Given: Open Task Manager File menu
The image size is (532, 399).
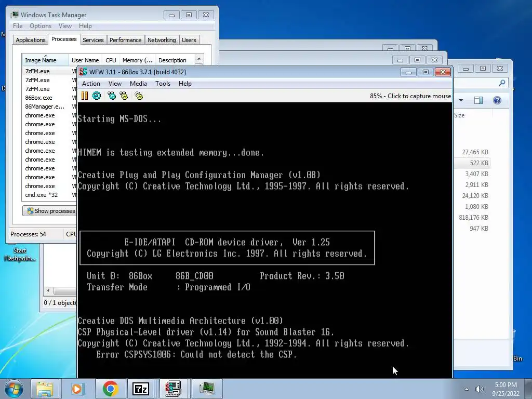Looking at the screenshot, I should (x=18, y=26).
